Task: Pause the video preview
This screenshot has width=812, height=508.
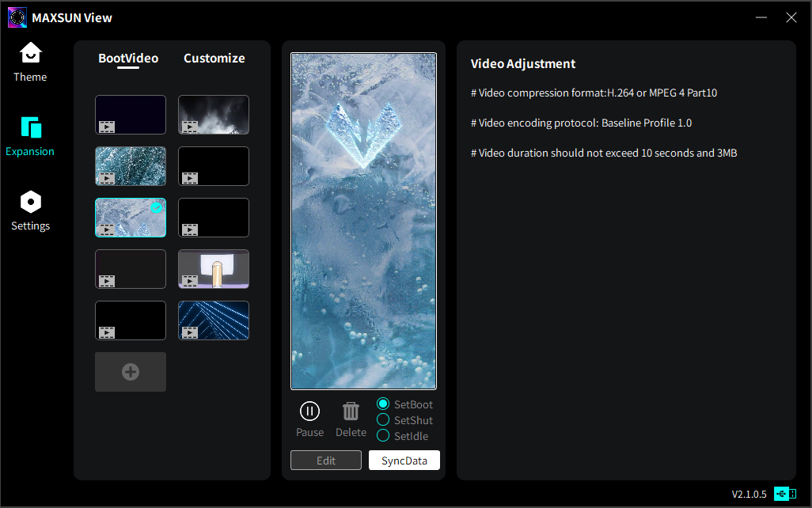Action: pos(309,419)
